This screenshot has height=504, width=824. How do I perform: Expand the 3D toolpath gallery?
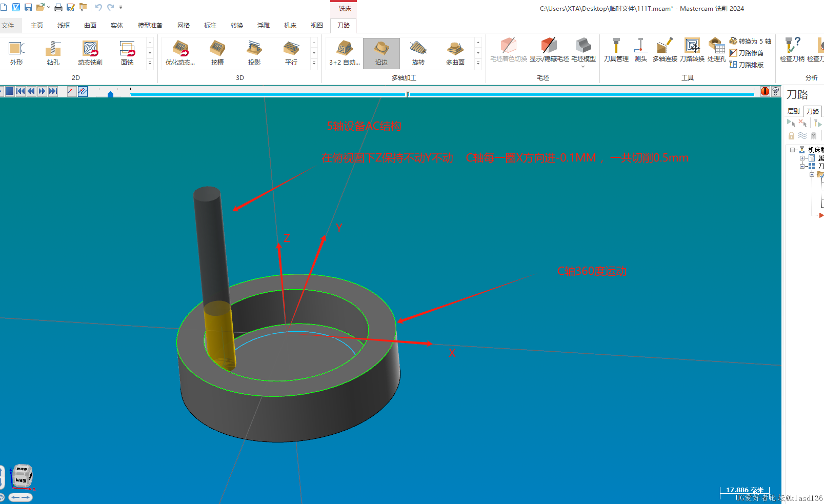314,63
